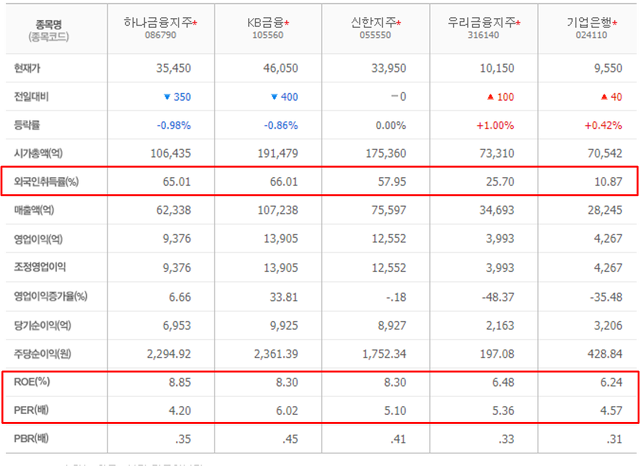Viewport: 640px width, 466px height.
Task: Open the 신한지주 stock link
Action: click(373, 22)
